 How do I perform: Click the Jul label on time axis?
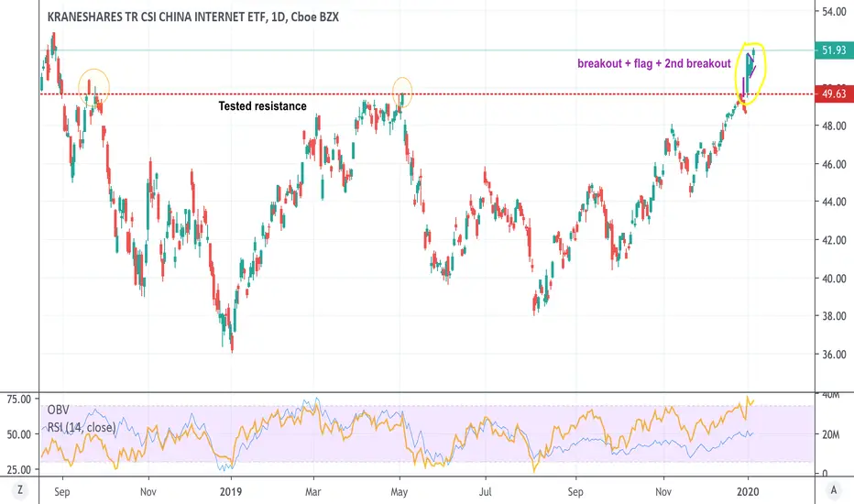485,492
